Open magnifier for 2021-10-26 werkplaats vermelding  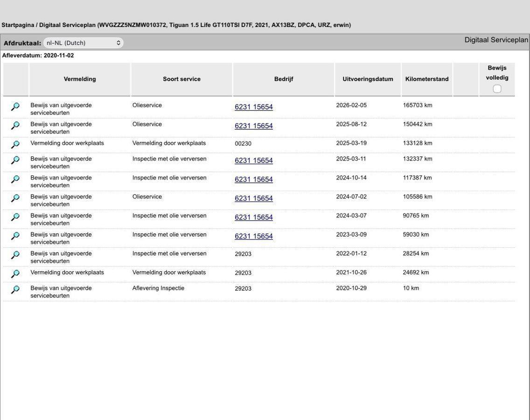15,273
